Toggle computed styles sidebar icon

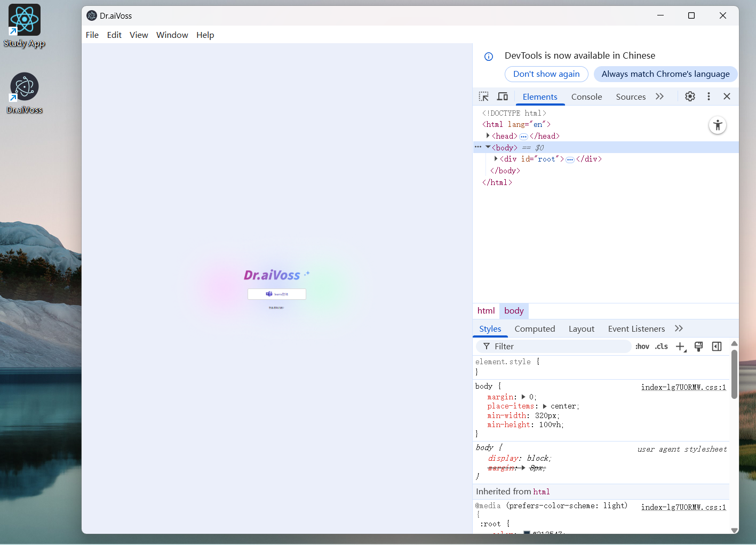click(x=717, y=347)
